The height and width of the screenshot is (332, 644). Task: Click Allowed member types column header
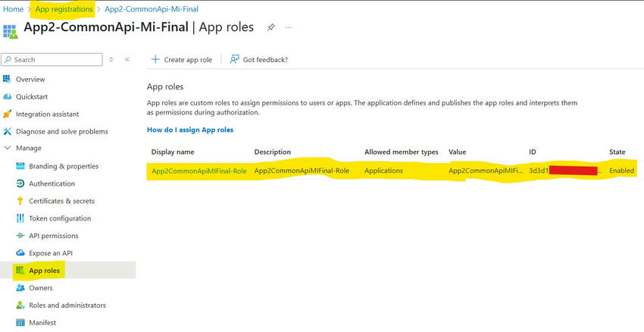click(402, 152)
